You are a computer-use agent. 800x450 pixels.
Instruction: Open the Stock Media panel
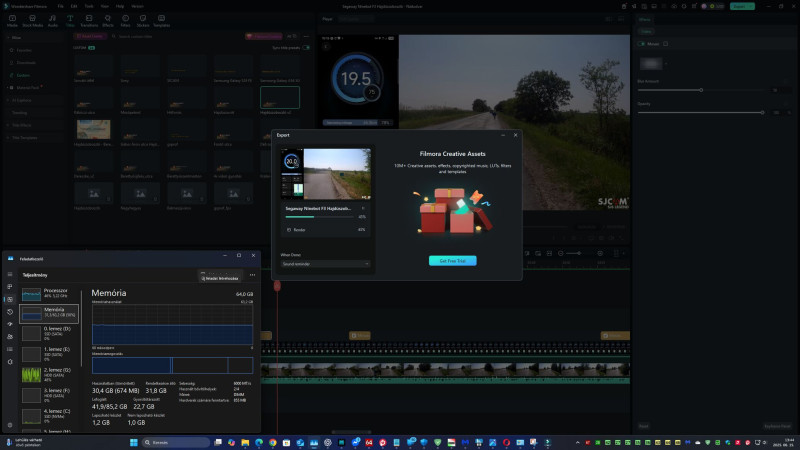[x=32, y=21]
